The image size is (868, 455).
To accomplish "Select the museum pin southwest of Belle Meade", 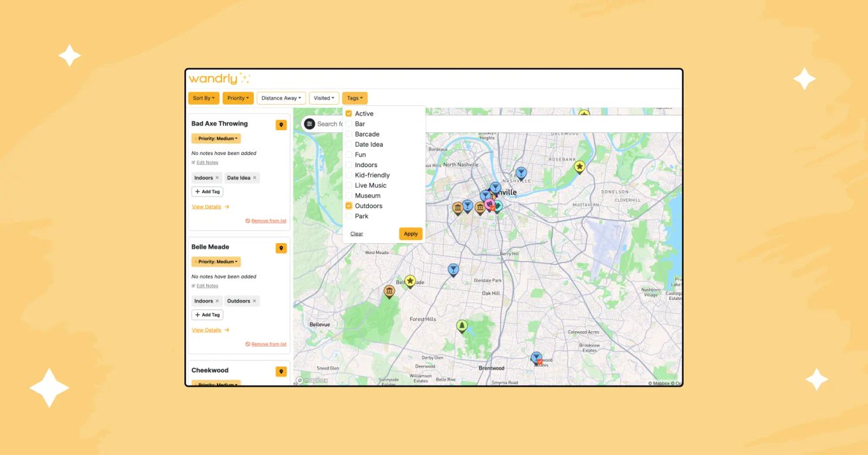I will coord(389,291).
